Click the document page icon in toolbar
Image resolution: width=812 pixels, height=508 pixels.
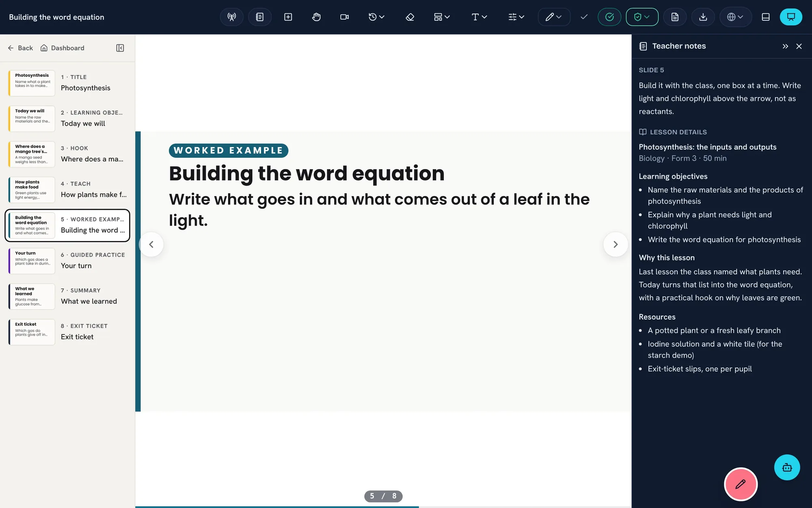(x=675, y=17)
